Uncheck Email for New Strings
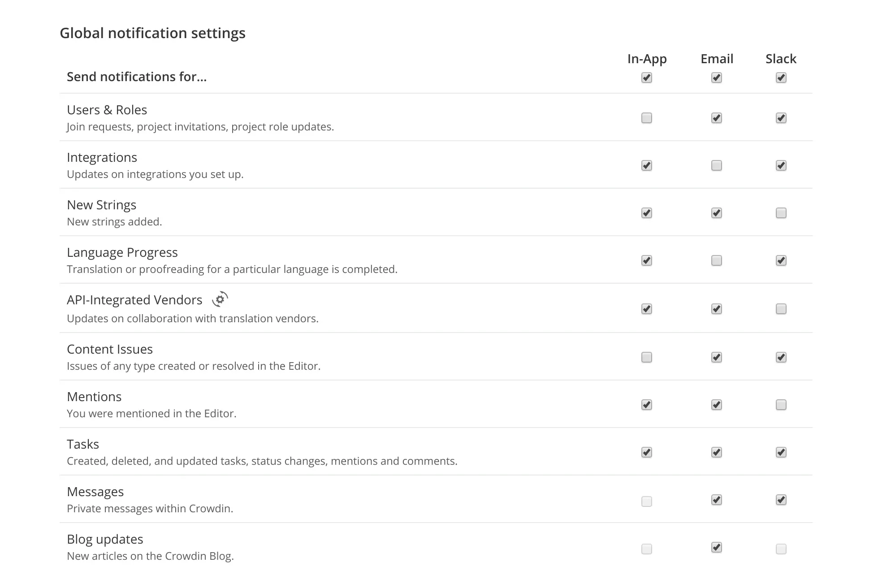The width and height of the screenshot is (878, 588). click(716, 213)
